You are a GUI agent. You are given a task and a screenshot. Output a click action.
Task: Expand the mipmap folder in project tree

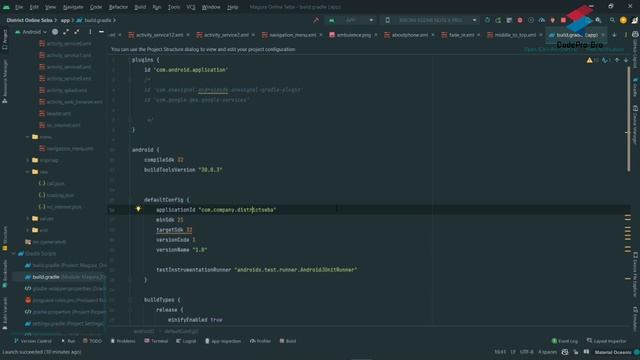pyautogui.click(x=28, y=160)
